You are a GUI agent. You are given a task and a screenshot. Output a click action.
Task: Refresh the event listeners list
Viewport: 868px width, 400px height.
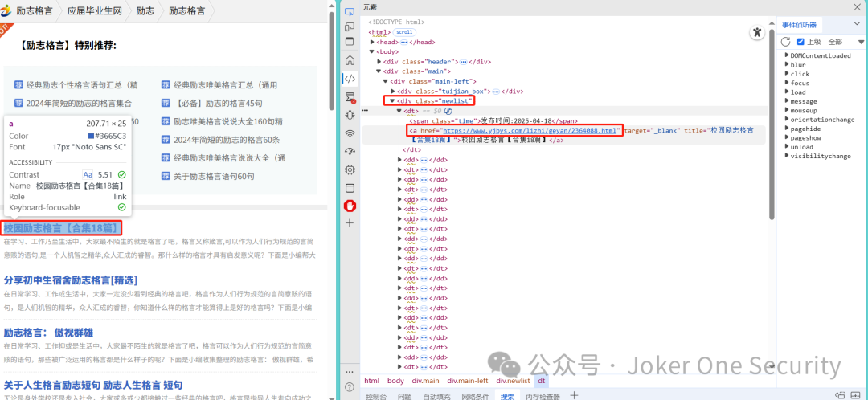pos(785,42)
